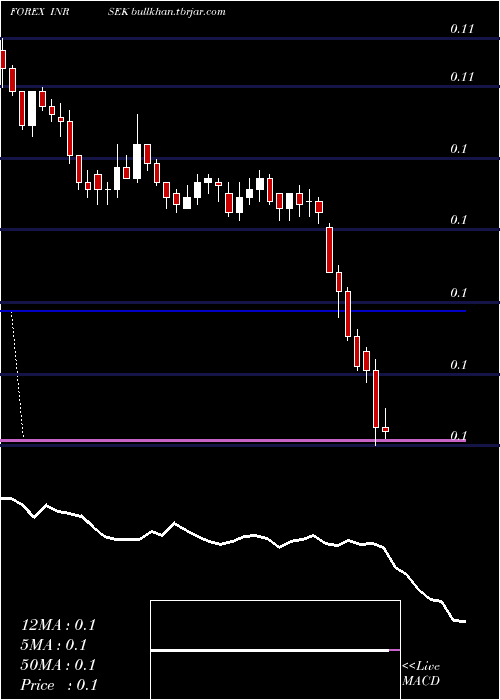Click the '12MA : 0.1' legend value

[x=58, y=625]
